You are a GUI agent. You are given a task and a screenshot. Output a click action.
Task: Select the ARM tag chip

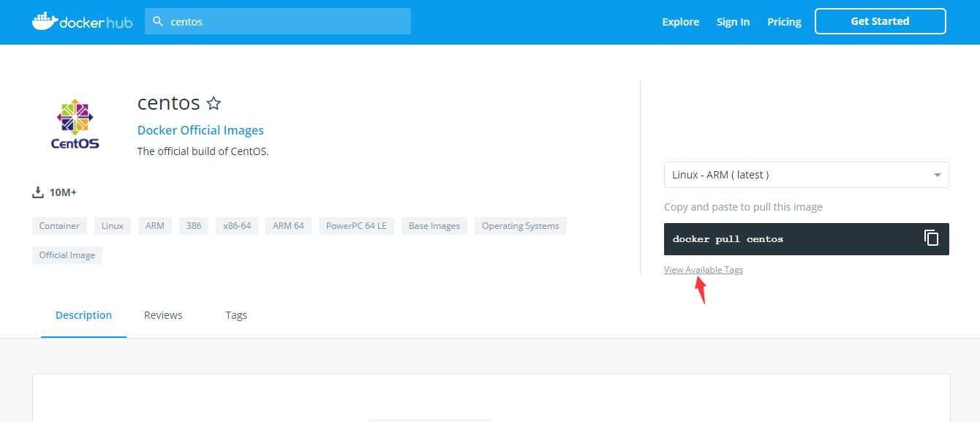coord(155,226)
